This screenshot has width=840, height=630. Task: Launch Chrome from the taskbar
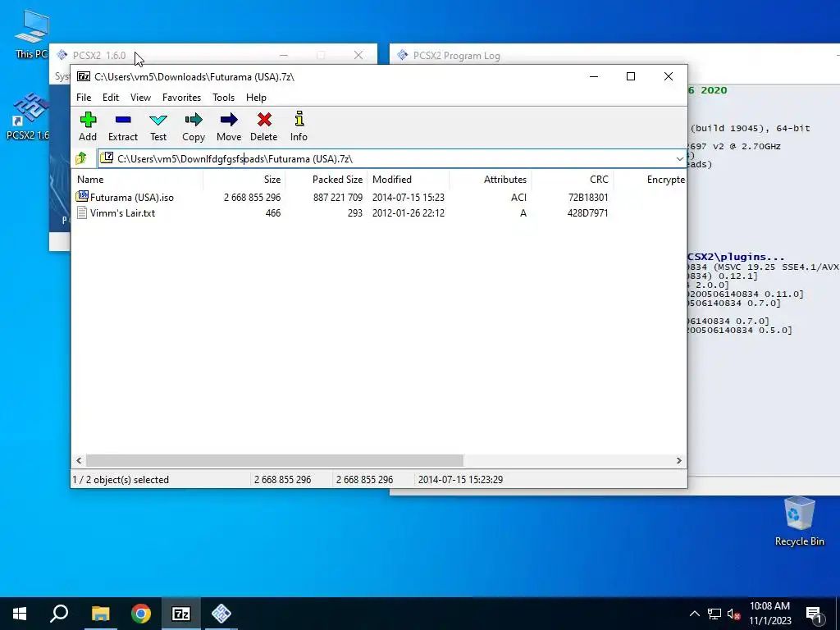(141, 614)
